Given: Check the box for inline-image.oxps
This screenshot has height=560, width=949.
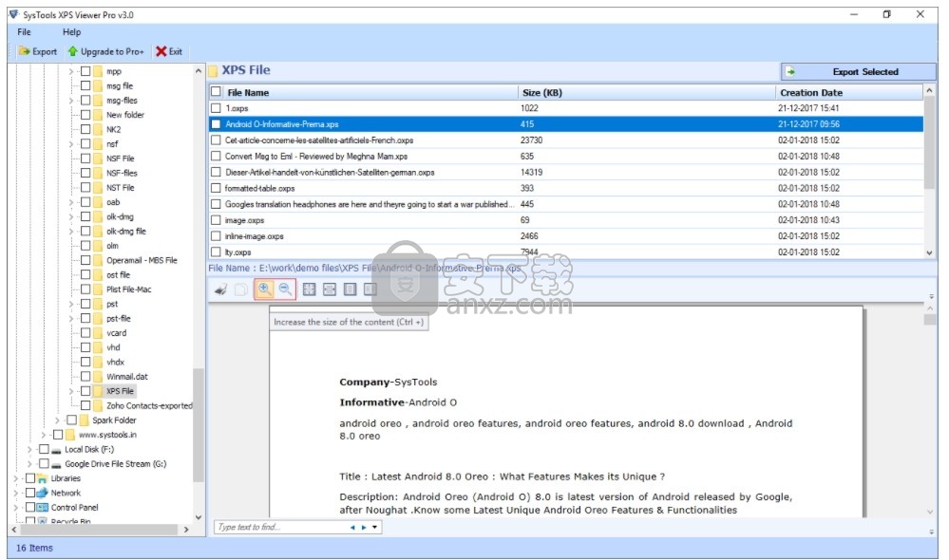Looking at the screenshot, I should [216, 236].
